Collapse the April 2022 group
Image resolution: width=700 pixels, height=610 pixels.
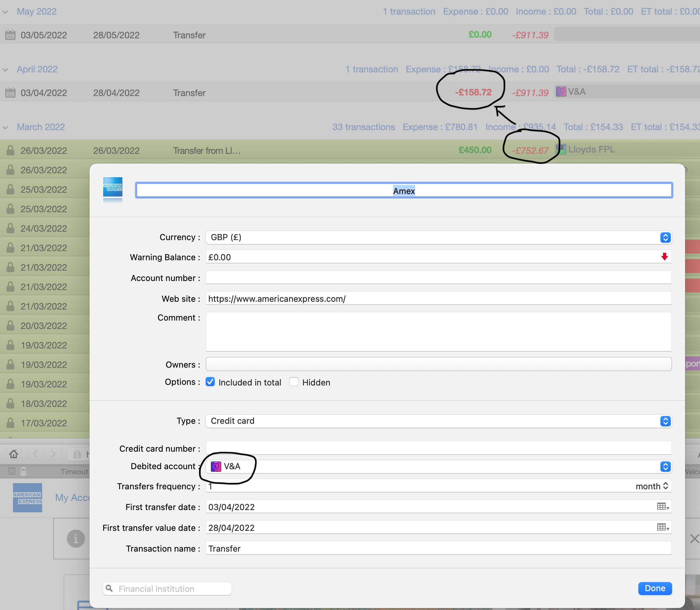click(5, 70)
